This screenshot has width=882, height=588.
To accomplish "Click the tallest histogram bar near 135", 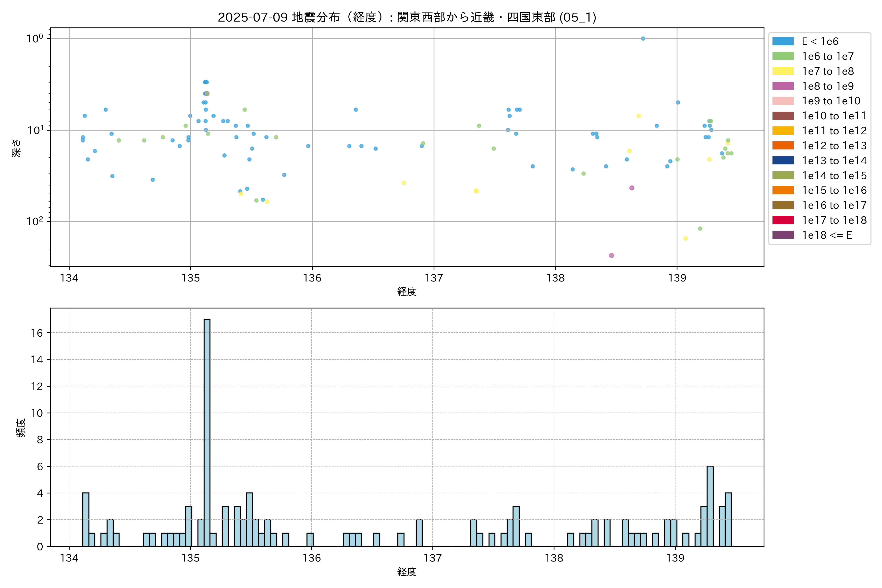I will 207,431.
